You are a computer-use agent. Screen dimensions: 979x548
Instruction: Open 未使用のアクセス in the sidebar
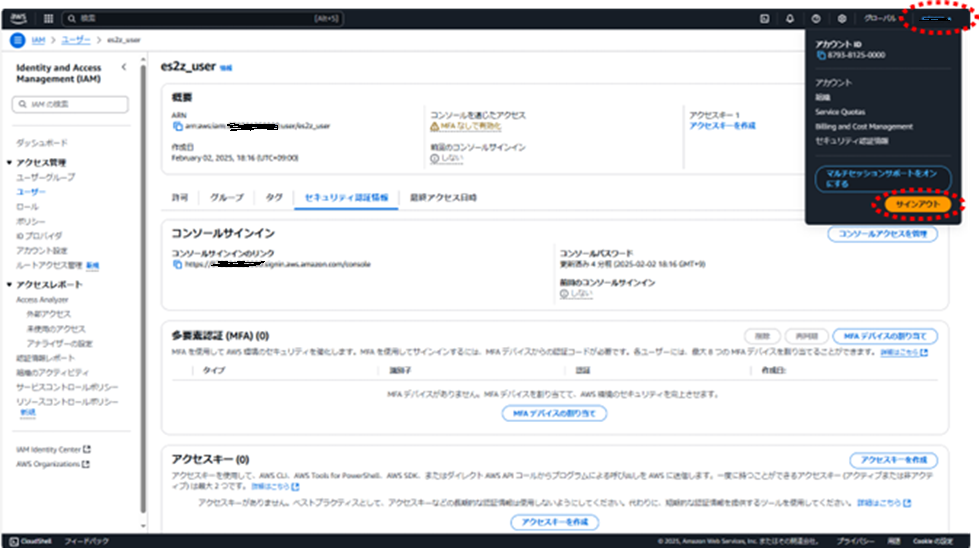pos(56,329)
